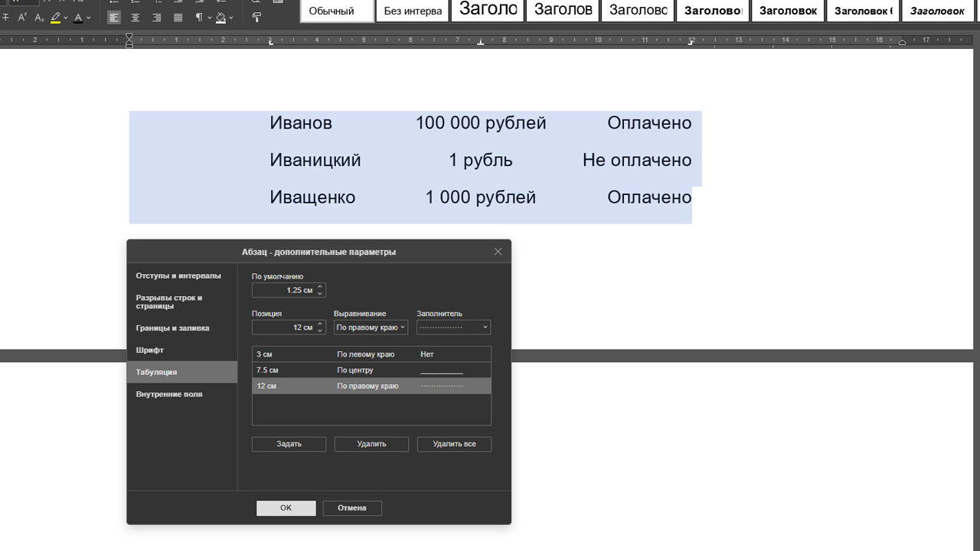Screen dimensions: 980x551
Task: Increase the Позиция value
Action: 320,324
